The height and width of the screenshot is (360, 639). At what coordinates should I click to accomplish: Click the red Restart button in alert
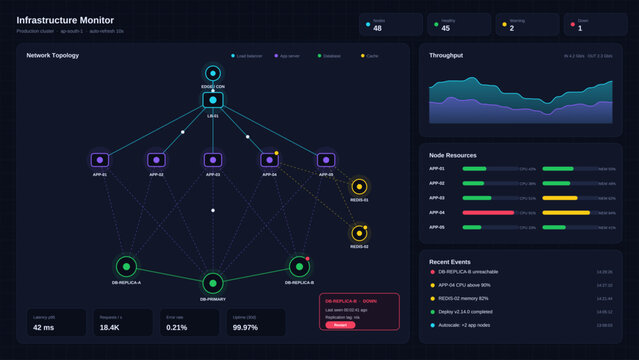(340, 325)
